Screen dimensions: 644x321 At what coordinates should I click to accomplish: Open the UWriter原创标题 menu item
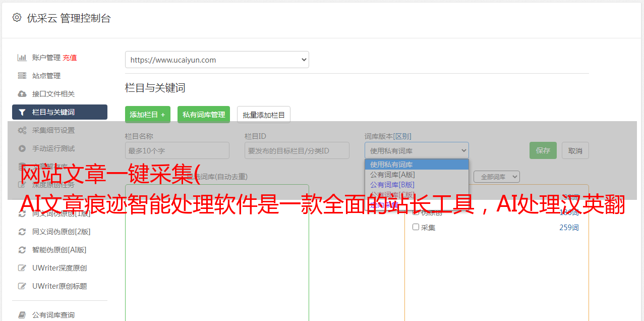60,286
